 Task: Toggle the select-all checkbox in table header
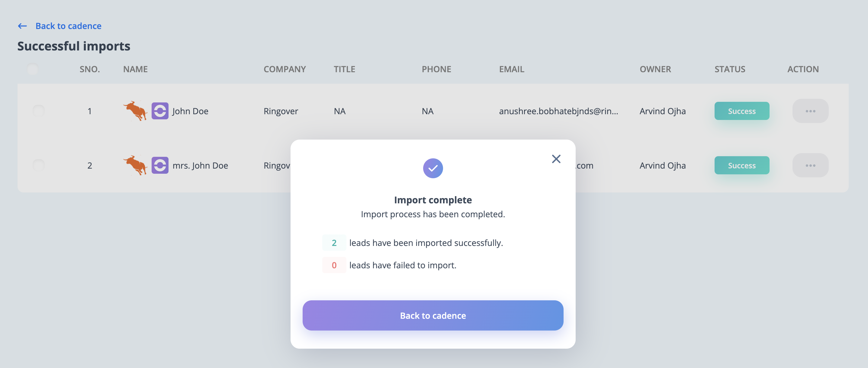point(33,69)
